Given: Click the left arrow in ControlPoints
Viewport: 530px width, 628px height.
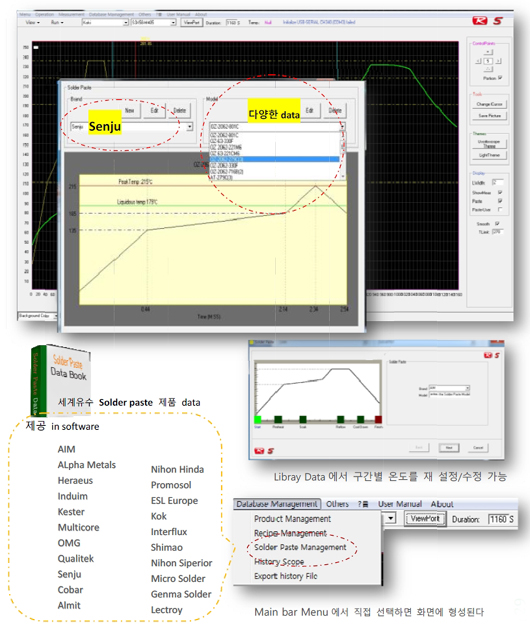Looking at the screenshot, I should 478,61.
